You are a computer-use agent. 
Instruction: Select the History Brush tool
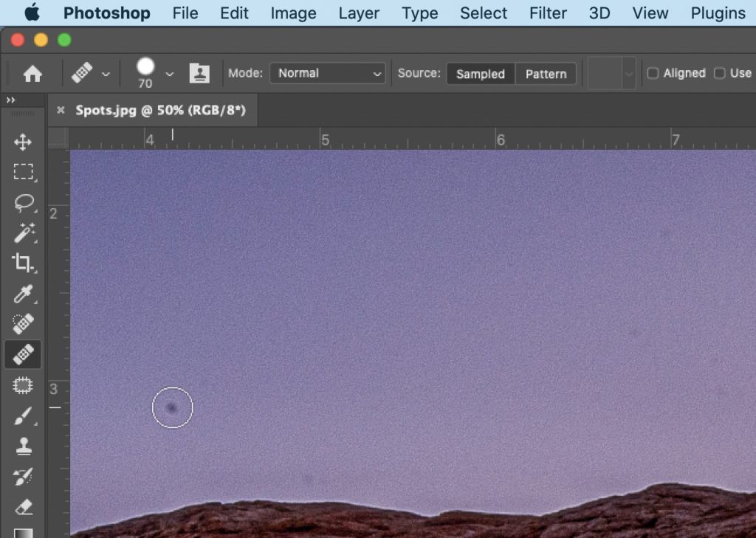pos(23,477)
